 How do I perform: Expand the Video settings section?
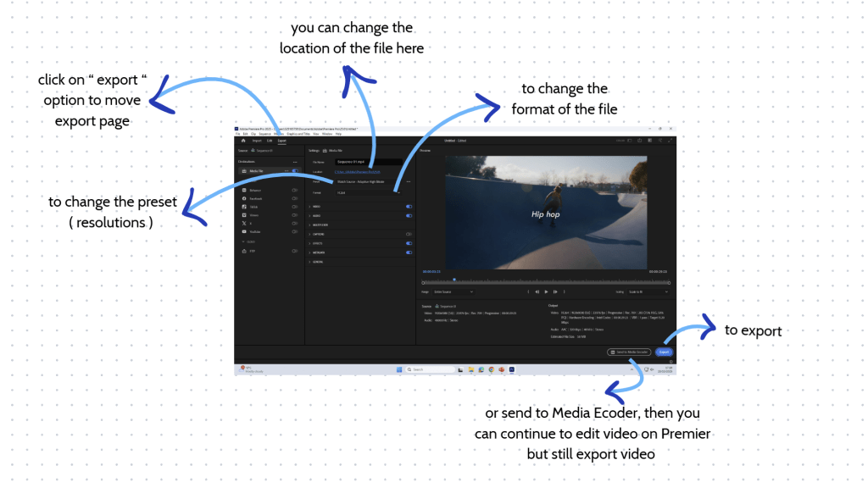coord(317,206)
